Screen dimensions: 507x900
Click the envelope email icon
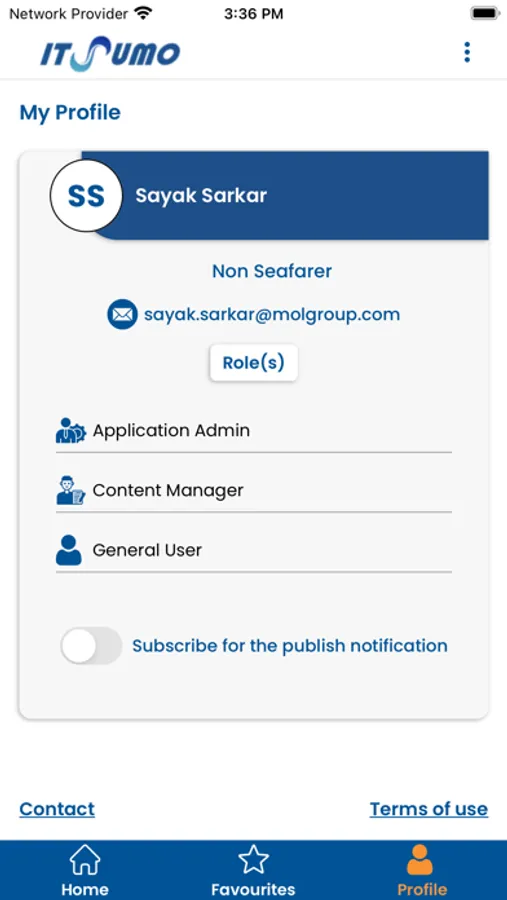[122, 315]
